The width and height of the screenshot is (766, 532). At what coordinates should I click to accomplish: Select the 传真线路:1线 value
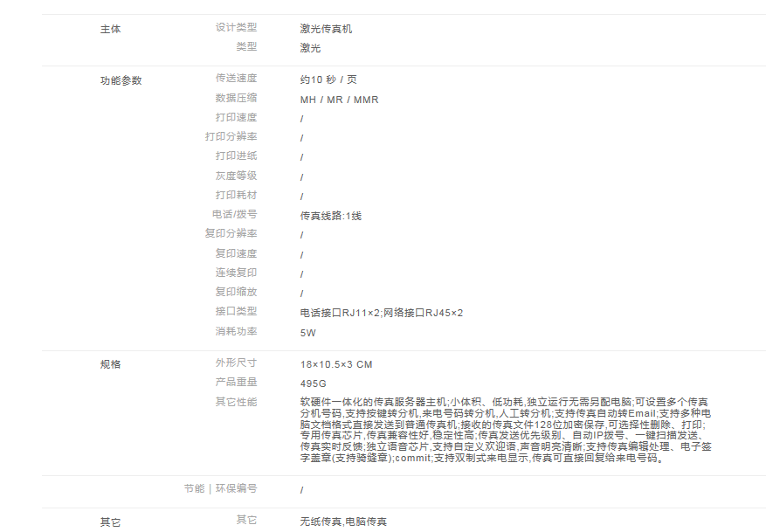tap(330, 216)
